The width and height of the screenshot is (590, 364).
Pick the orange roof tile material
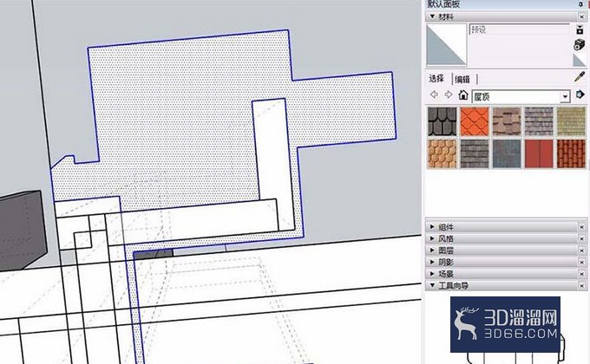pos(475,121)
